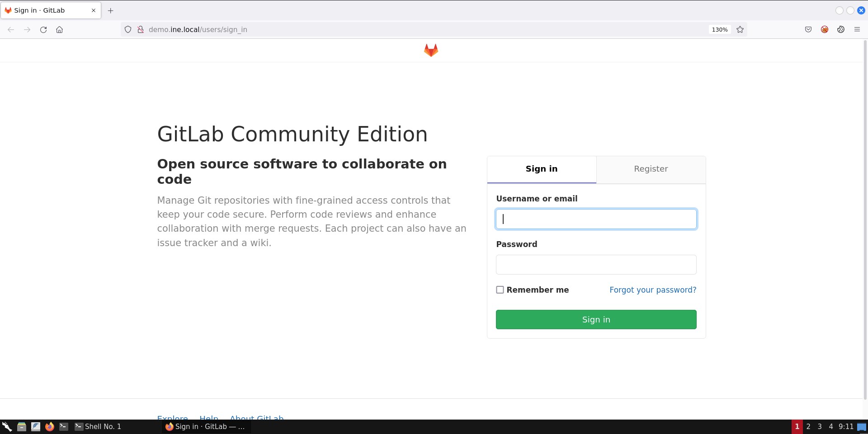This screenshot has height=434, width=868.
Task: Click the taskbar clock showing 9:11
Action: (846, 427)
